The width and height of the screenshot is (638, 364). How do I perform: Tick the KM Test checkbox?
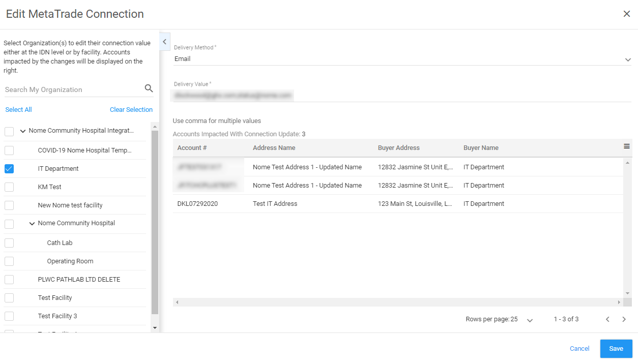point(9,187)
